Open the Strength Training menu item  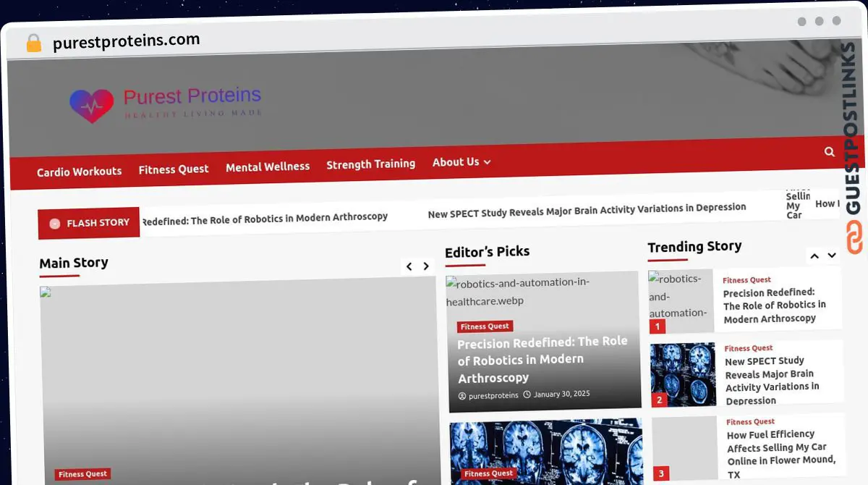(370, 164)
